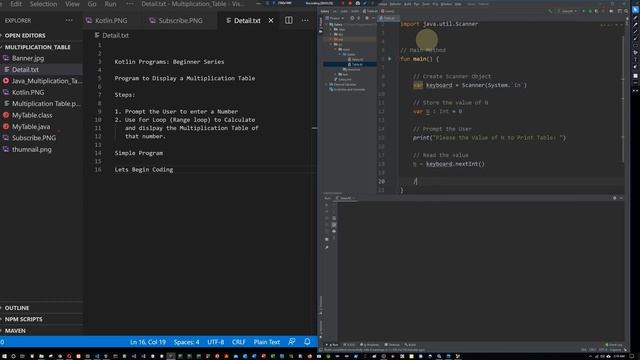Open Kotlin.PNG from the Explorer file list
The width and height of the screenshot is (640, 360).
28,93
